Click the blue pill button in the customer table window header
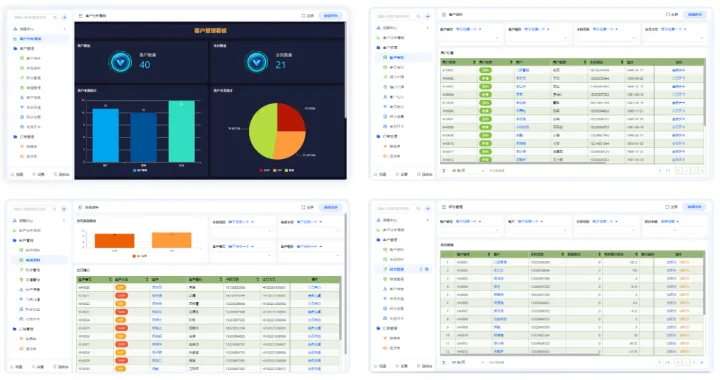Screen dimensions: 720x380 click(x=695, y=15)
